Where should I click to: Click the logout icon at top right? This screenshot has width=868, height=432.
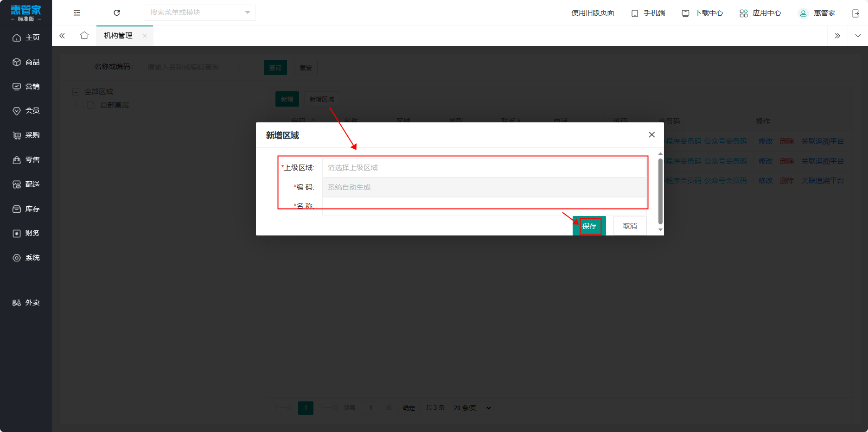pos(855,13)
